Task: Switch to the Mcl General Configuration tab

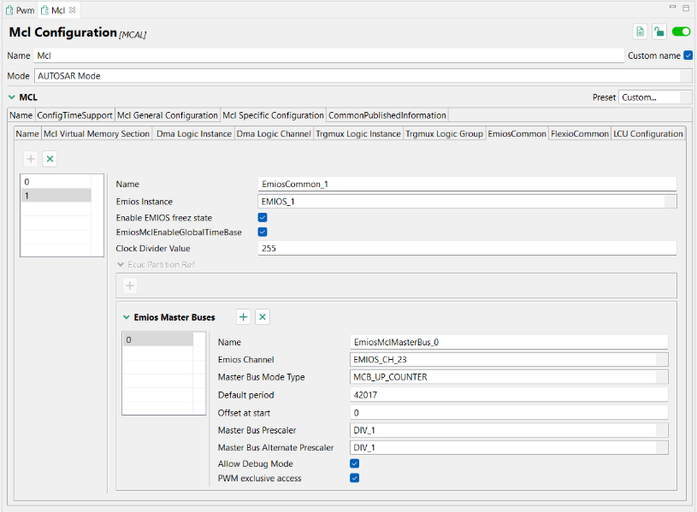Action: (167, 115)
